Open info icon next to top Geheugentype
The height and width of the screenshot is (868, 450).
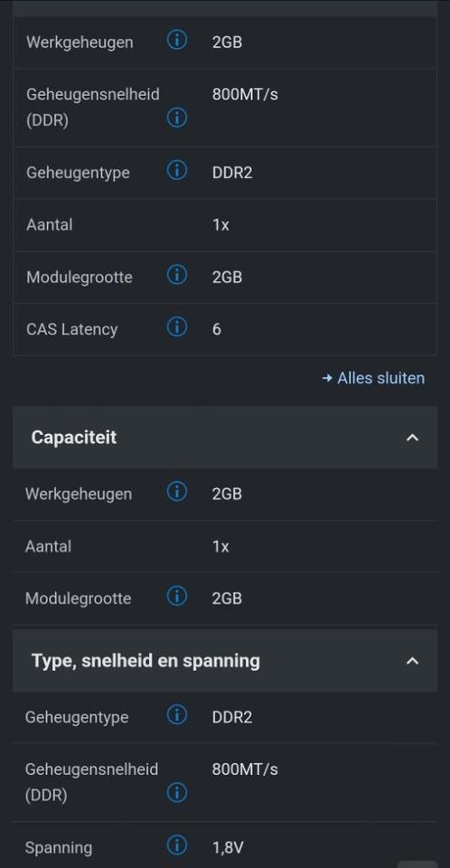pyautogui.click(x=176, y=171)
